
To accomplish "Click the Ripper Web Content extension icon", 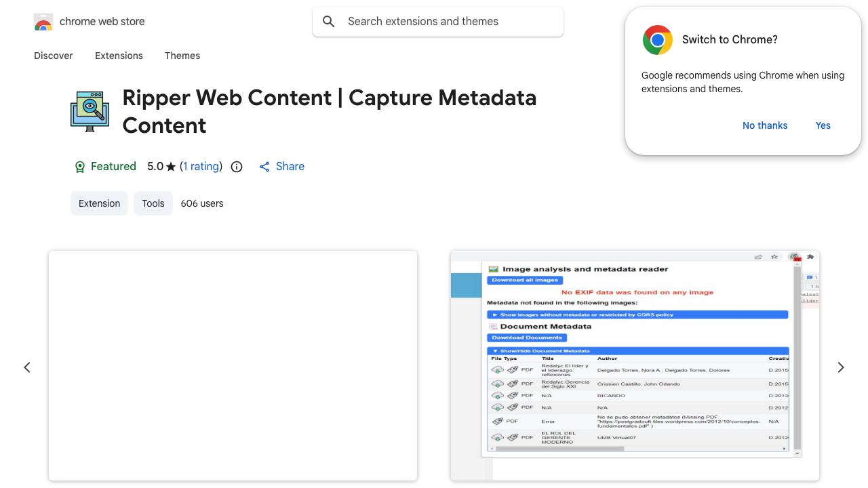I will coord(90,111).
